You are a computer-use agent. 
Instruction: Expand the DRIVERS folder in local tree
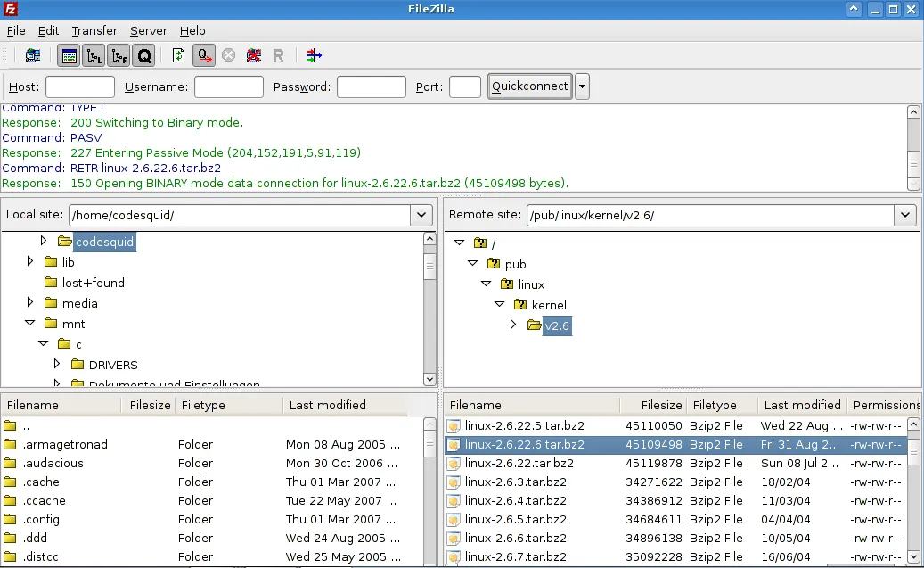[56, 364]
